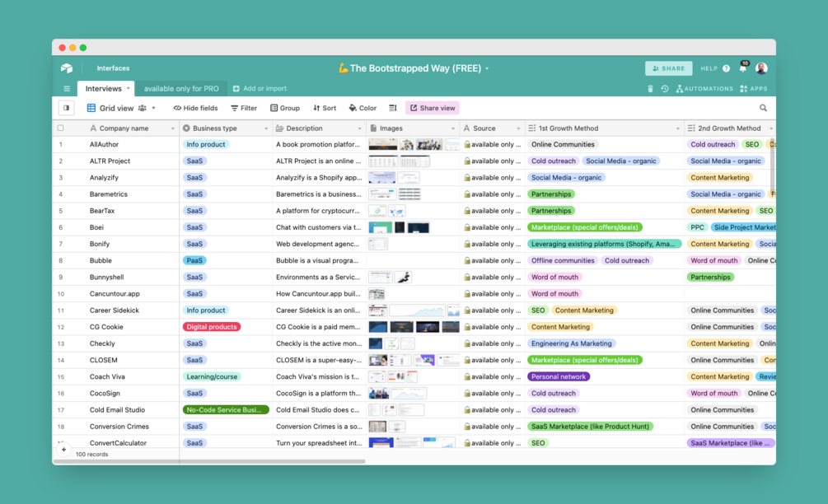Click row number 3 for Analyzify

coord(61,178)
